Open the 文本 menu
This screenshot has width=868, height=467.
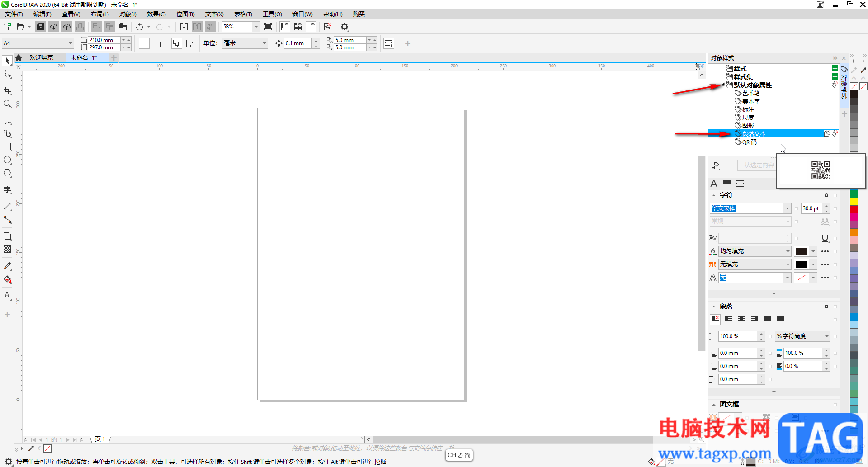pyautogui.click(x=214, y=14)
